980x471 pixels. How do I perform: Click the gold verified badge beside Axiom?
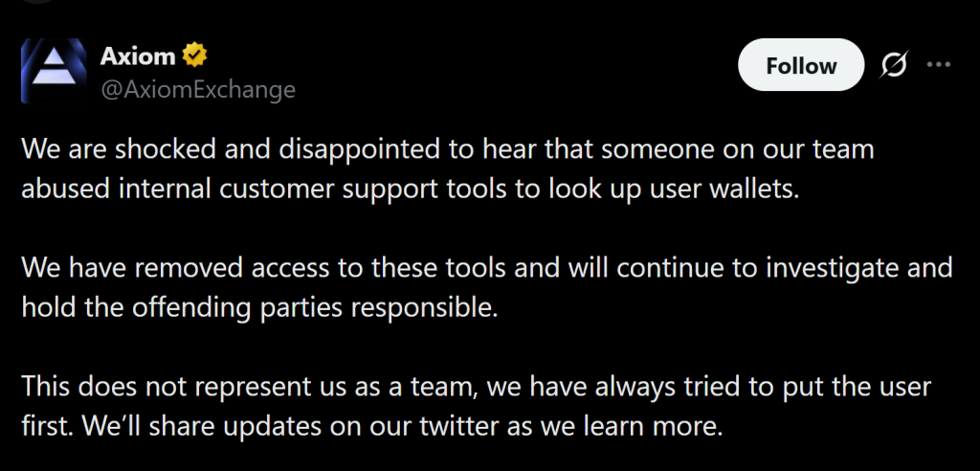(195, 56)
